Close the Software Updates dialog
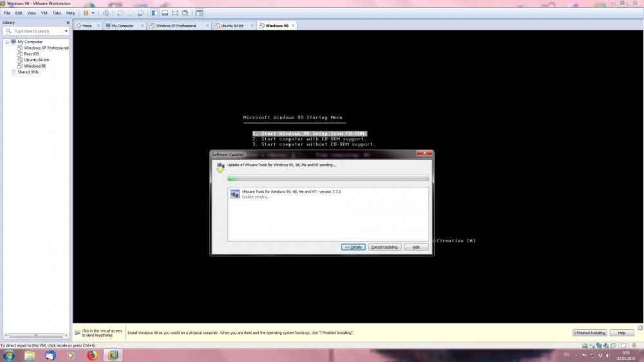Screen dimensions: 644x362 424,153
